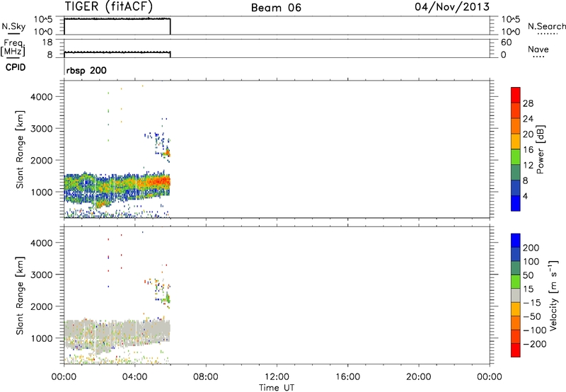The height and width of the screenshot is (392, 566).
Task: Select the −200 to −100 velocity segment
Action: click(516, 337)
